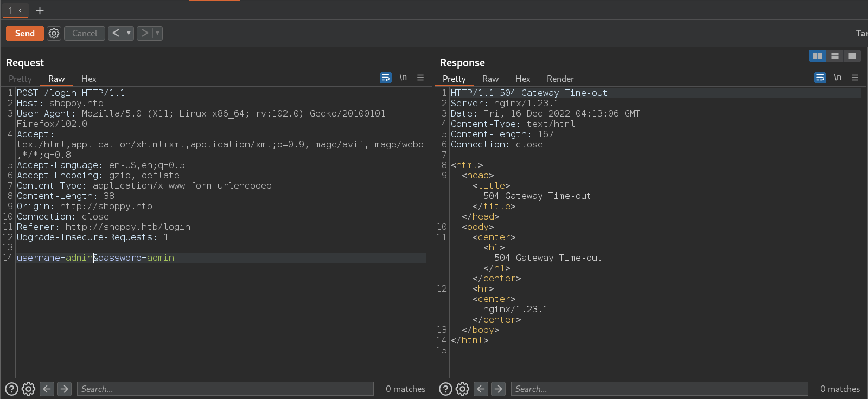Click the Send request button
The image size is (868, 399).
24,33
